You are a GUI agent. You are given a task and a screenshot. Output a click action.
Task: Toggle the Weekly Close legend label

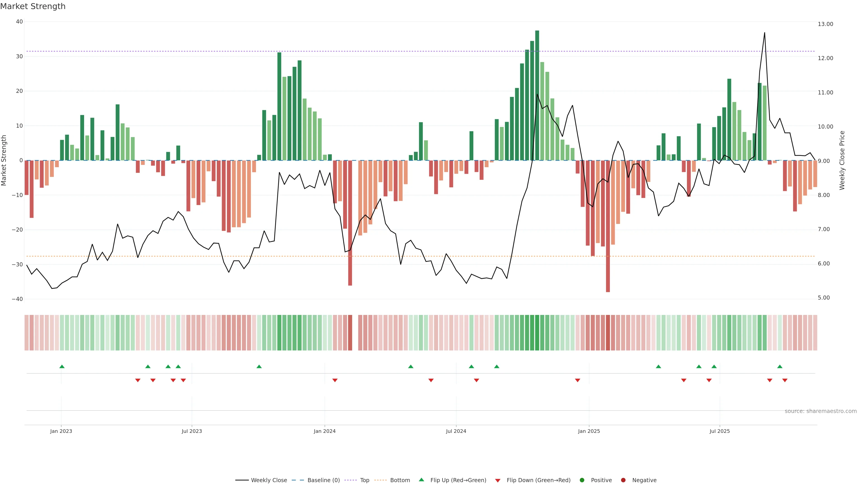coord(269,480)
